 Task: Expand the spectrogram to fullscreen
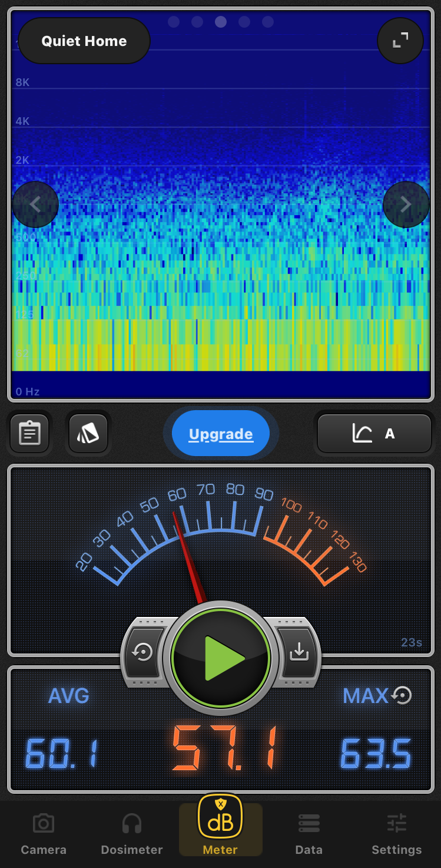point(400,41)
